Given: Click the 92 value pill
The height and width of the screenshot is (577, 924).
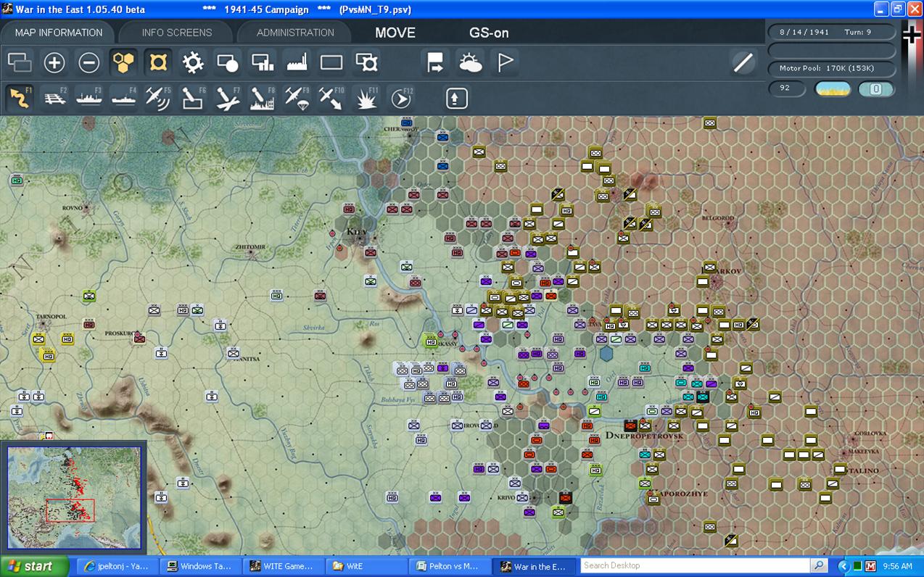Looking at the screenshot, I should pyautogui.click(x=788, y=88).
